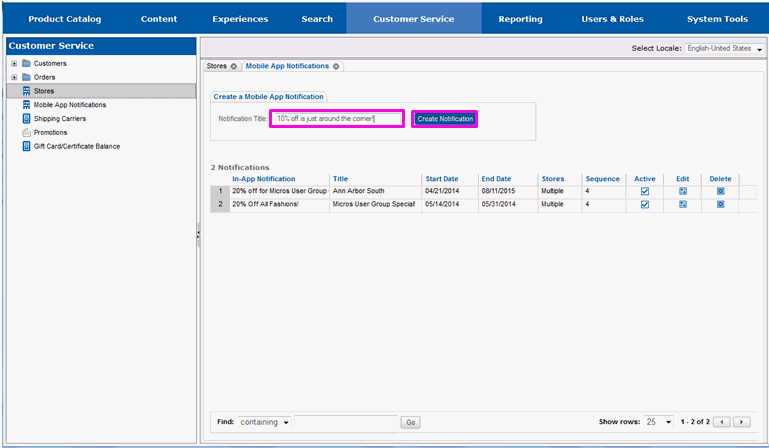
Task: Open the Reporting menu
Action: 520,19
